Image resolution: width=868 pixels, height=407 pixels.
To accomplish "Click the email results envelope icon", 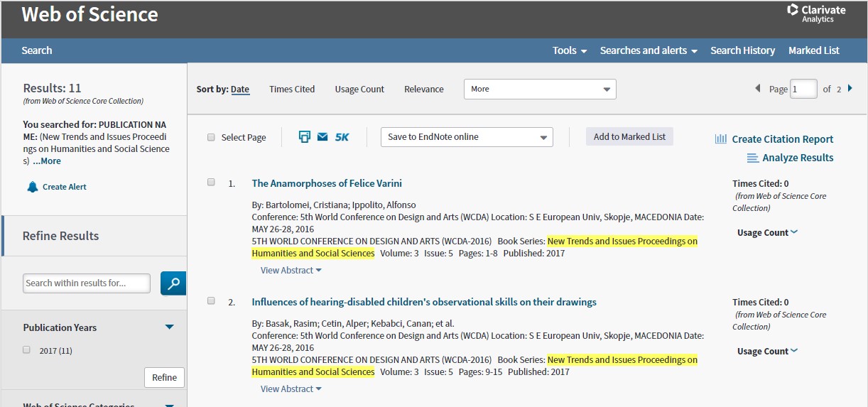I will [322, 137].
